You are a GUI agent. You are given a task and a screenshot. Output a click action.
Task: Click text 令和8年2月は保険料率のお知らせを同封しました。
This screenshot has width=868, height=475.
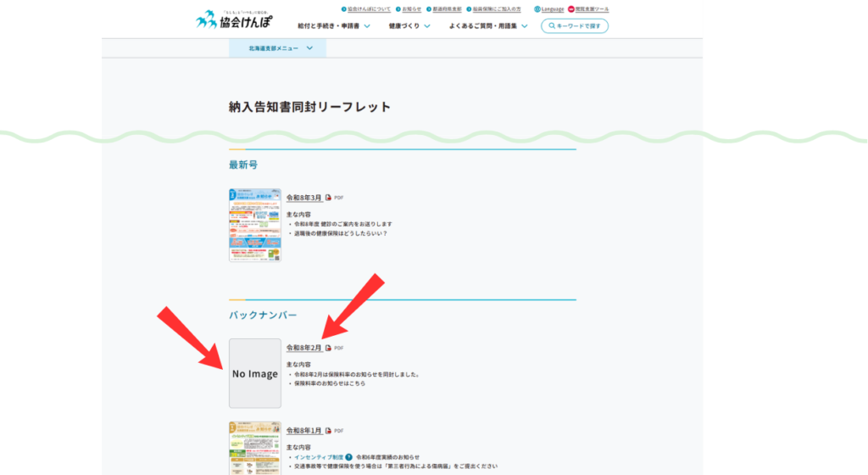pyautogui.click(x=358, y=375)
